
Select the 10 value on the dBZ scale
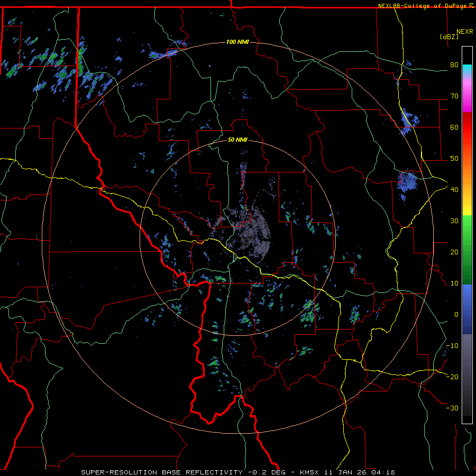454,283
